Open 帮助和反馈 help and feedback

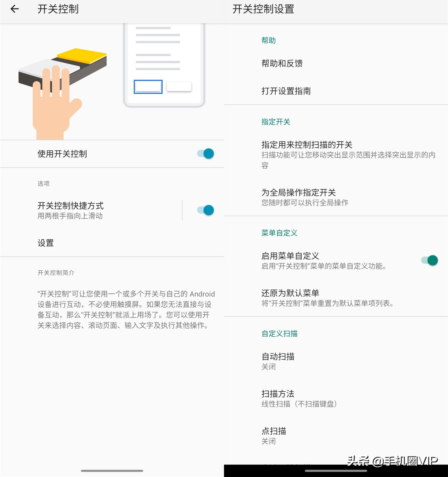(x=282, y=63)
